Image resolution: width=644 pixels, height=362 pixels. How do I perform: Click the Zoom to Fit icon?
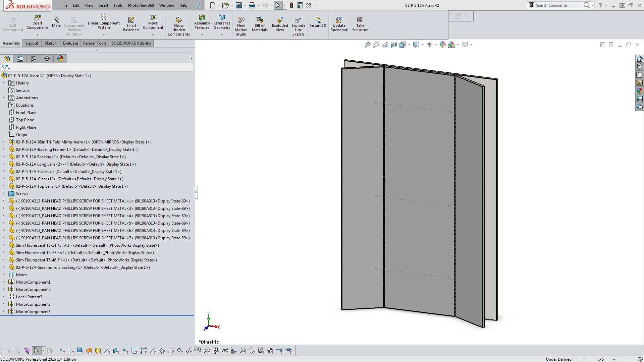(x=368, y=45)
